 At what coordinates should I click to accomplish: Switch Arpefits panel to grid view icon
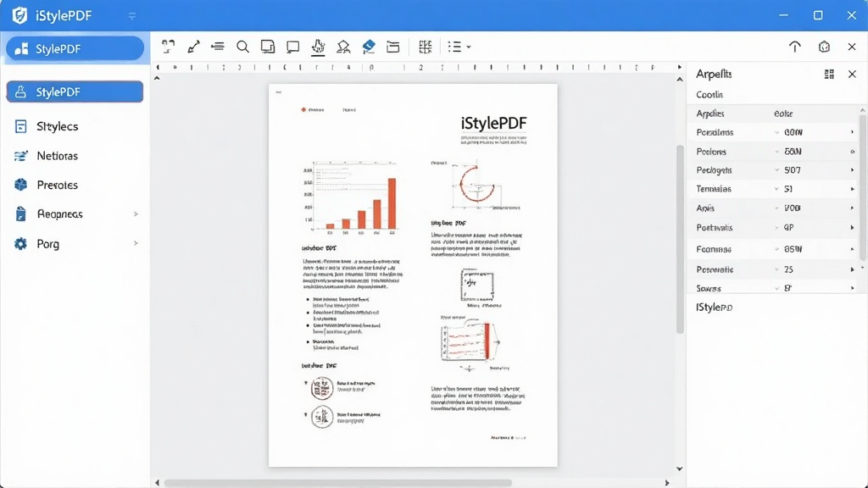[x=829, y=75]
